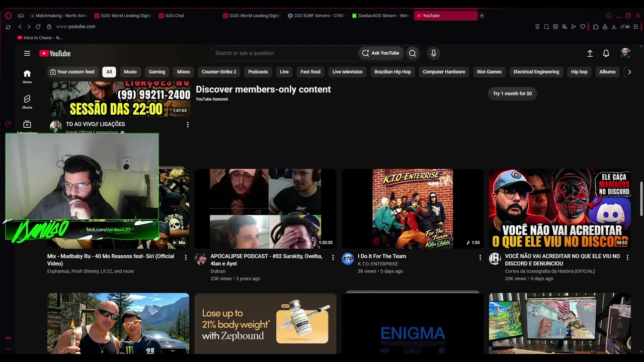The image size is (644, 362).
Task: Open options for APOCALIPSE PODCAST video
Action: (333, 257)
